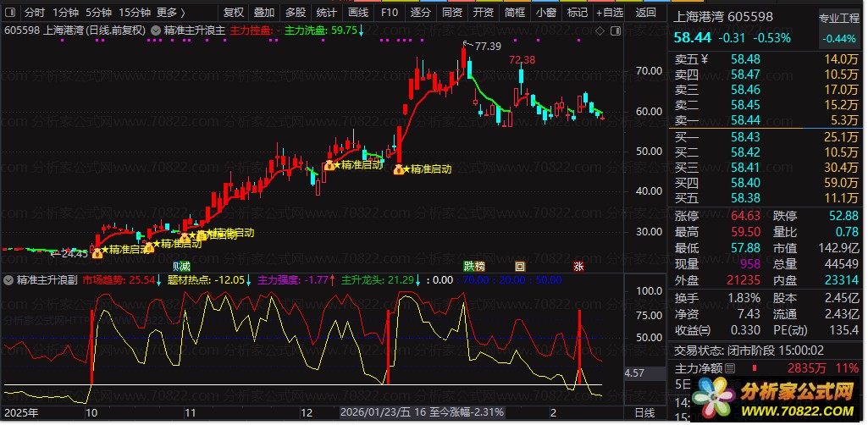The image size is (868, 425).
Task: Toggle 复权 price adjustment
Action: [233, 12]
